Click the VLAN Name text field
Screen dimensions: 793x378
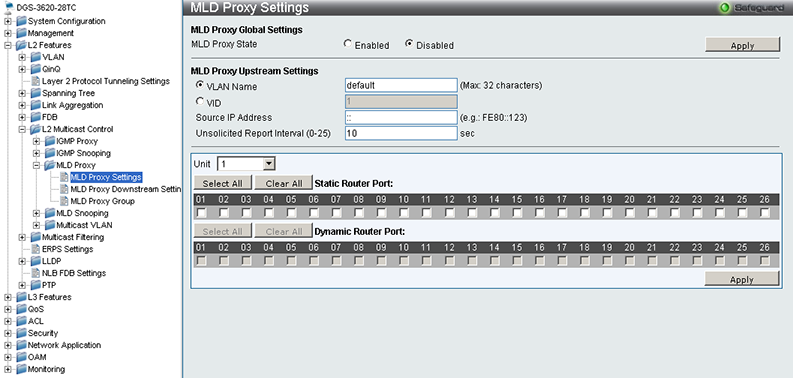[x=401, y=85]
